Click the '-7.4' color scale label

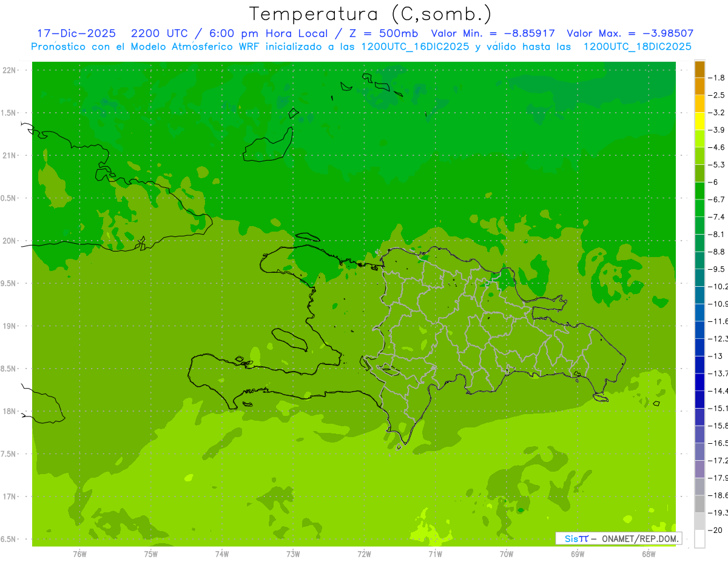tap(717, 217)
